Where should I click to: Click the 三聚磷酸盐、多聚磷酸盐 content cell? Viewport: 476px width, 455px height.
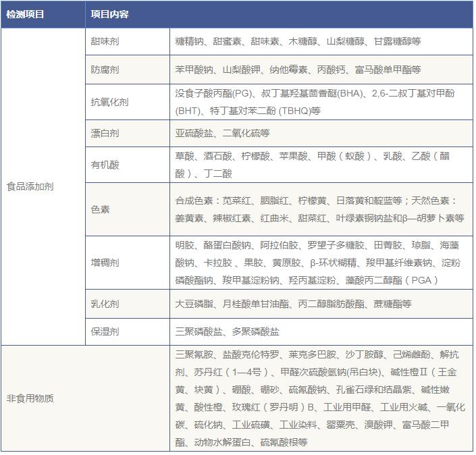coord(227,331)
